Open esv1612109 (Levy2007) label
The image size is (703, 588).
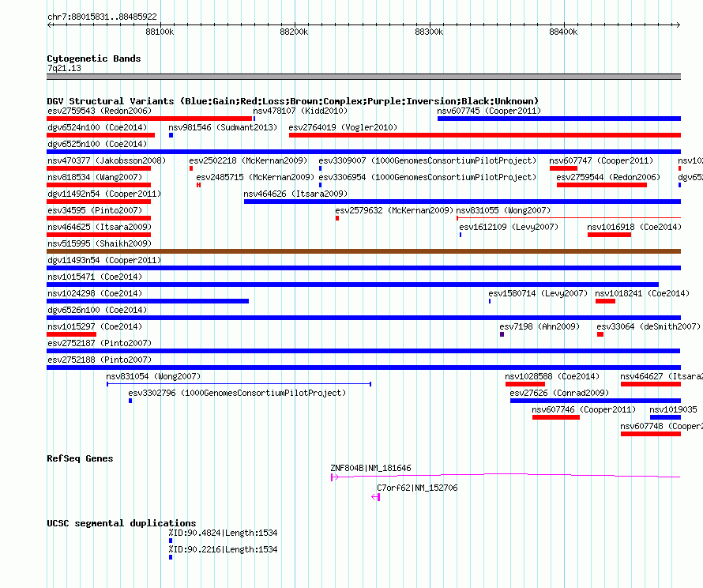[x=509, y=227]
